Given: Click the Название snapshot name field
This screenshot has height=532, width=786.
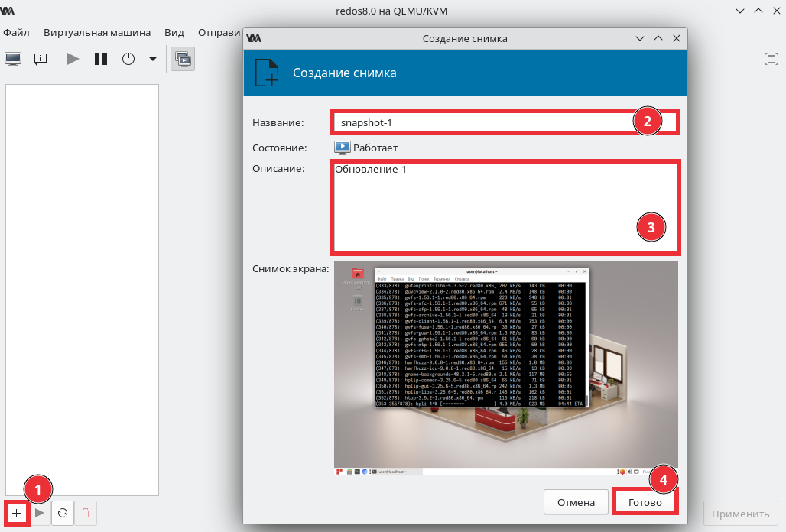Looking at the screenshot, I should (505, 122).
